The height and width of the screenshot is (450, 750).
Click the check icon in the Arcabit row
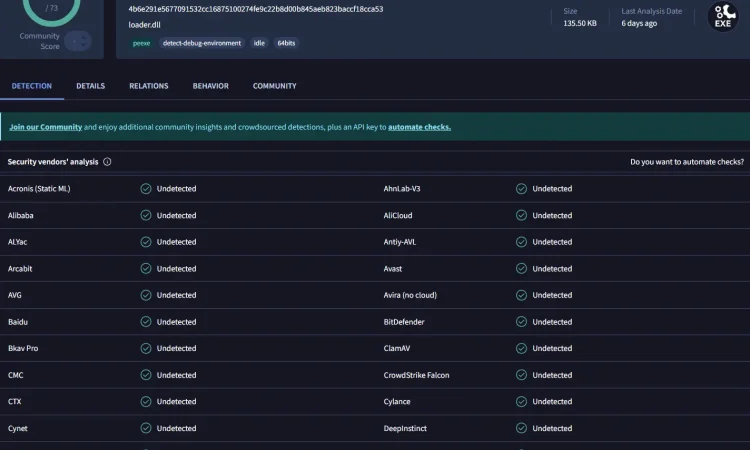point(146,268)
